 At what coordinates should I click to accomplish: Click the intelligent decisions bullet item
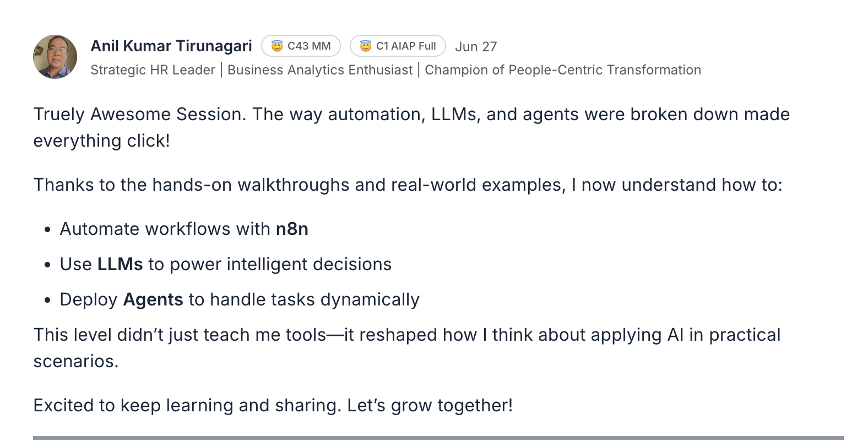click(226, 264)
